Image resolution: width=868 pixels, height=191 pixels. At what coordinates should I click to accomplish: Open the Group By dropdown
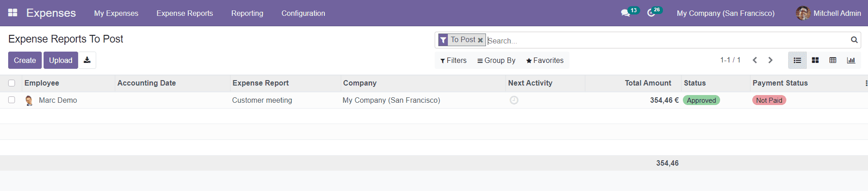point(496,60)
